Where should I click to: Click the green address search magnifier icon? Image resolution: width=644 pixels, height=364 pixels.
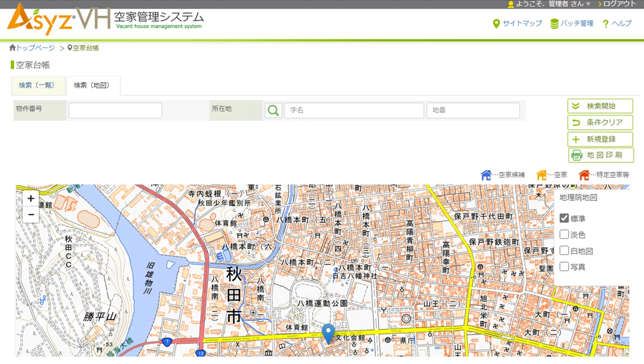(273, 111)
